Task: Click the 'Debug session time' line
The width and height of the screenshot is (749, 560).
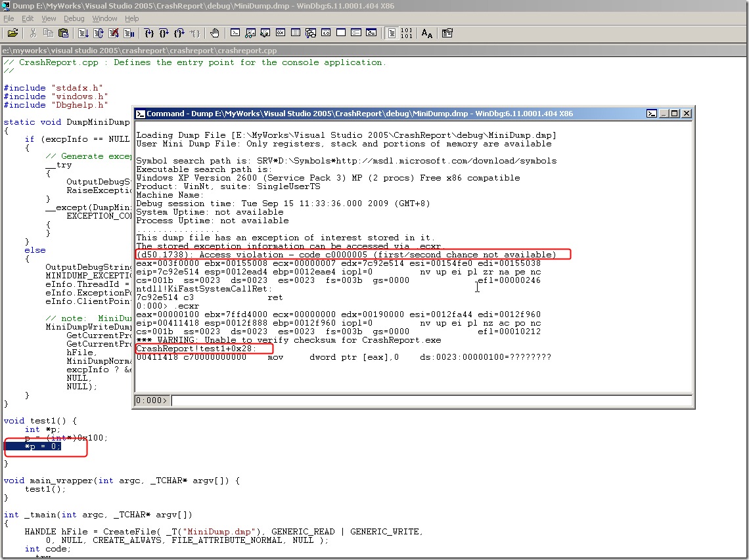Action: click(x=283, y=204)
